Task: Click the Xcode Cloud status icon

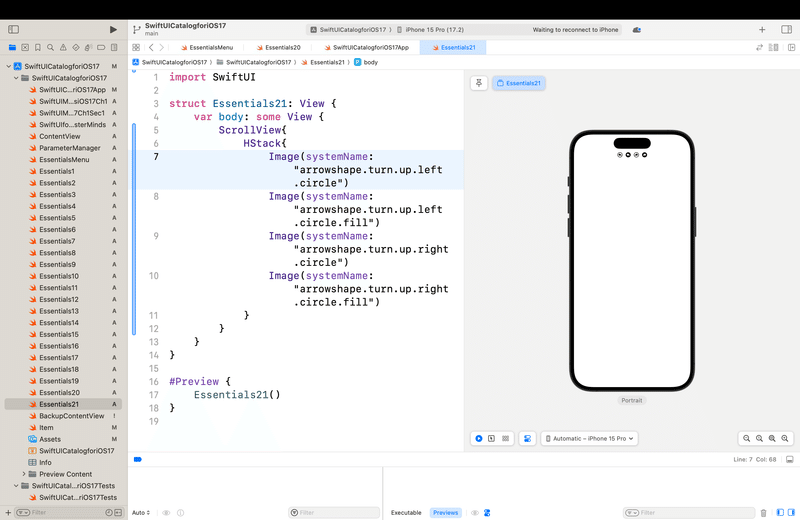Action: click(637, 30)
